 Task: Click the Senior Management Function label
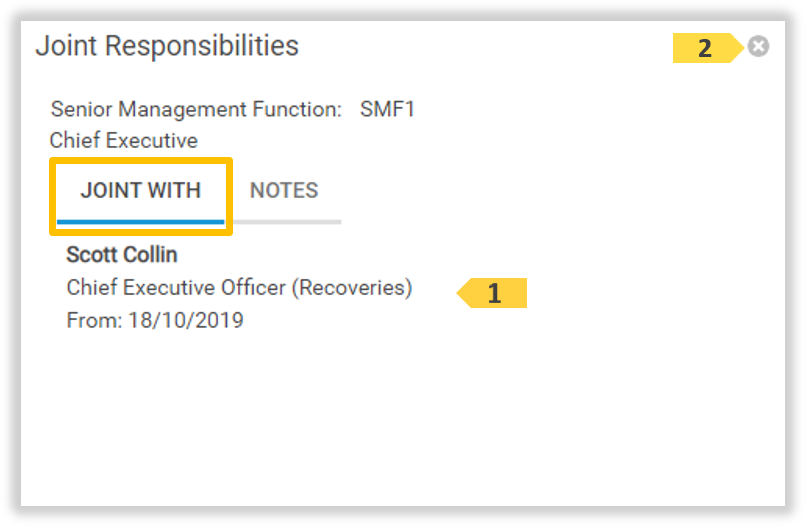pos(196,109)
